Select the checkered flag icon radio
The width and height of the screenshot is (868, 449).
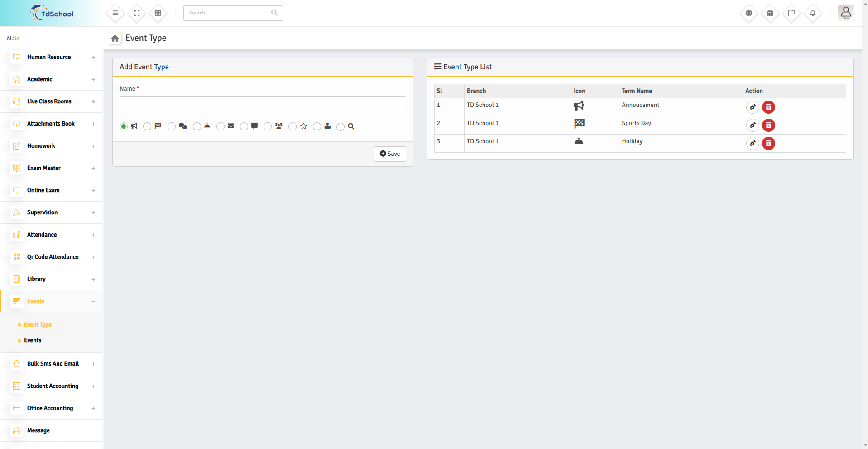click(x=147, y=127)
